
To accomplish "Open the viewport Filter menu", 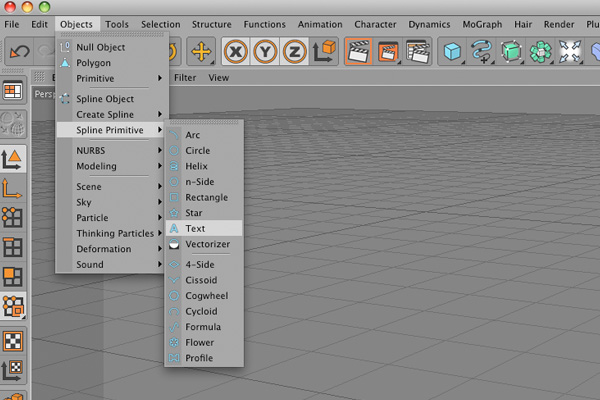I will pos(185,78).
